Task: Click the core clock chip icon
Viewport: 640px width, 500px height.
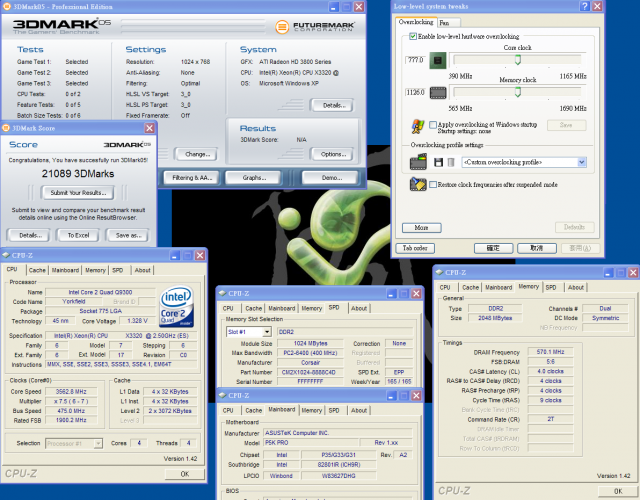Action: click(x=438, y=60)
